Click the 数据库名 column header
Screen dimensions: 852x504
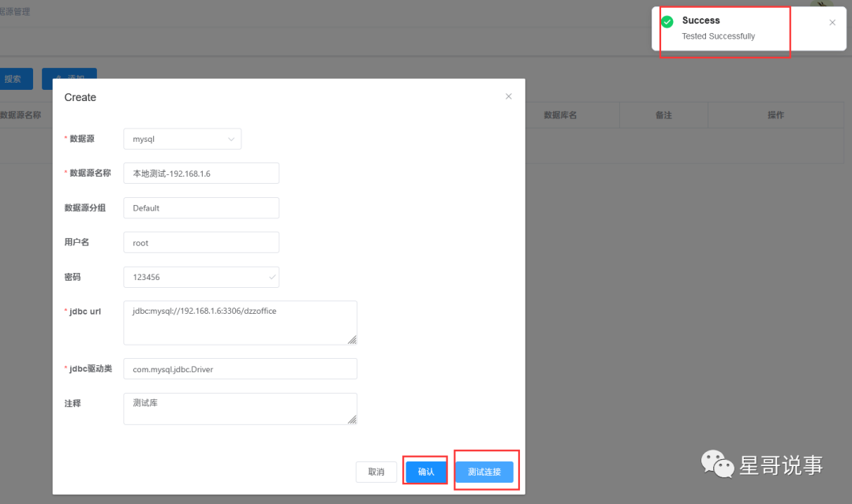[x=560, y=115]
